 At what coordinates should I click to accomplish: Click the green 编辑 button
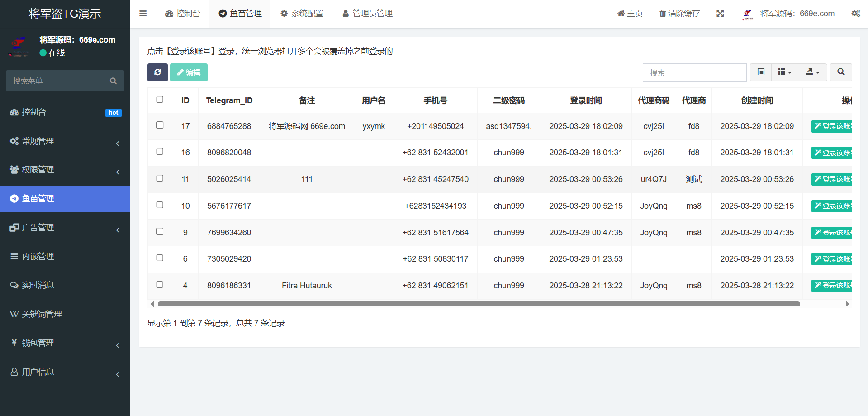pos(189,72)
